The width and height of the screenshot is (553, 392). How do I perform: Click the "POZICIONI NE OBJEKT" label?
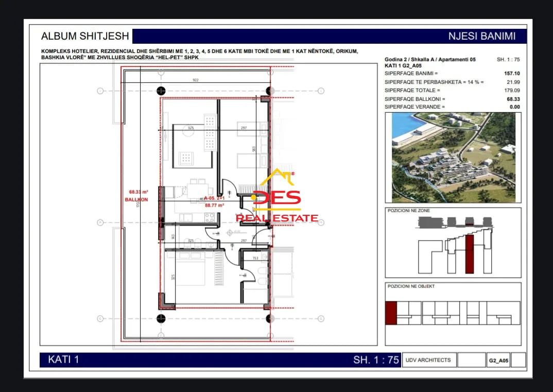point(411,286)
